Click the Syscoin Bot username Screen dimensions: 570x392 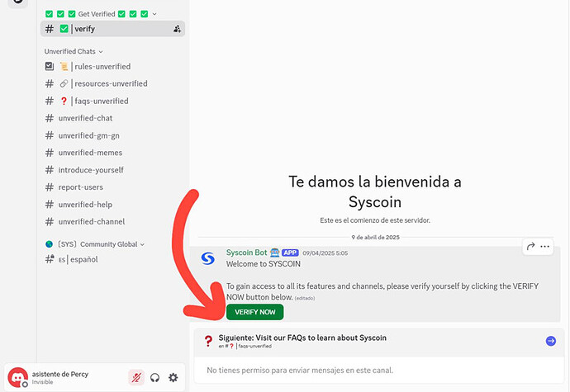pyautogui.click(x=246, y=253)
